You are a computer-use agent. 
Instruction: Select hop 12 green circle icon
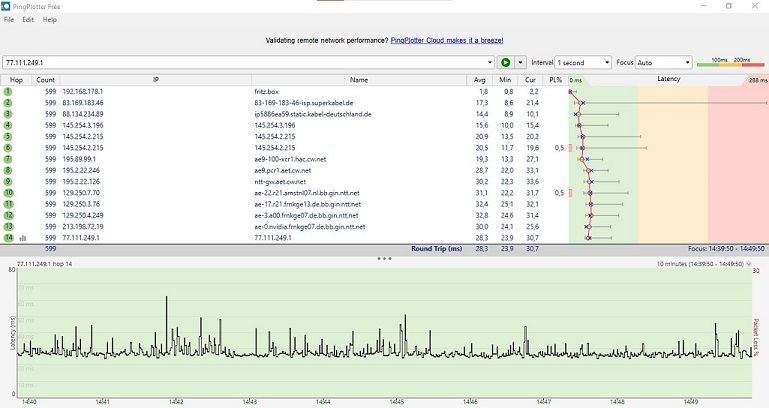tap(8, 215)
